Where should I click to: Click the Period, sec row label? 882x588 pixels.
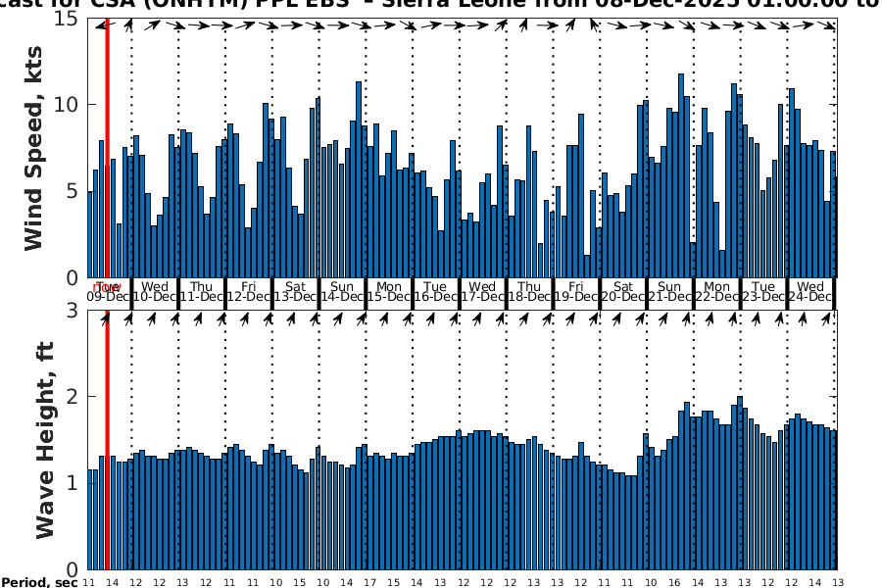(39, 583)
